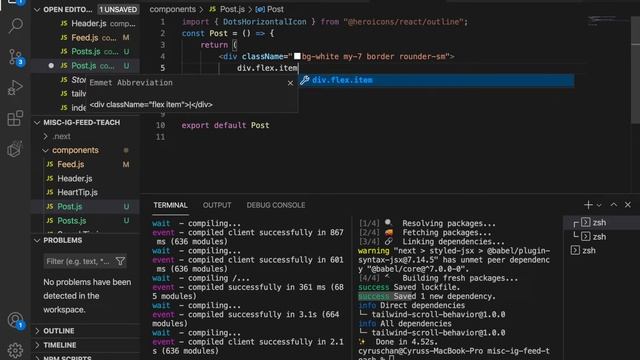The height and width of the screenshot is (360, 640).
Task: Accept the div.flex.item Emmet suggestion
Action: 436,80
